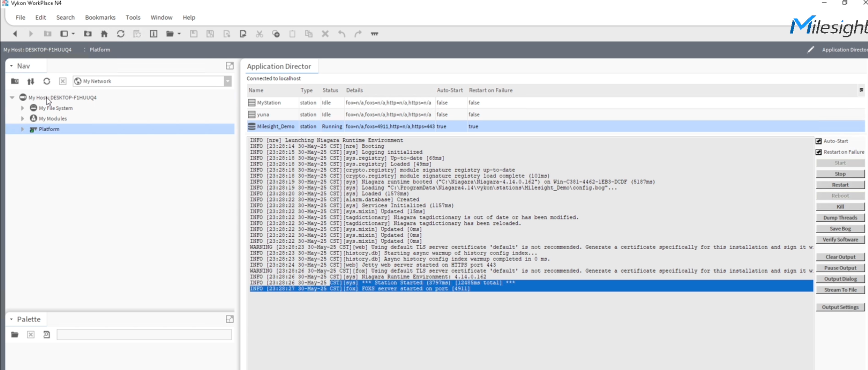The width and height of the screenshot is (868, 370).
Task: Click the Duplicate icon in toolbar
Action: pyautogui.click(x=309, y=34)
